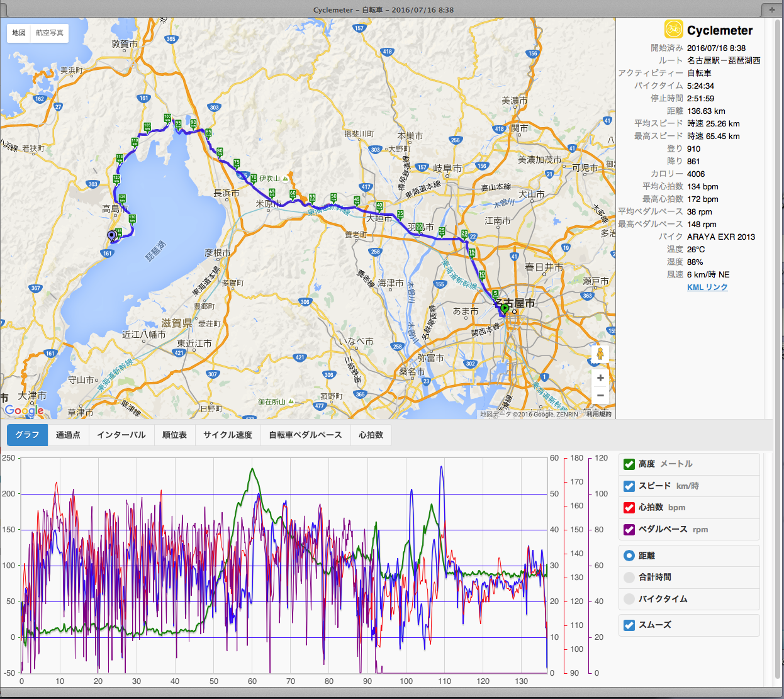This screenshot has height=699, width=784.
Task: Select the 55 km route marker
Action: point(312,199)
